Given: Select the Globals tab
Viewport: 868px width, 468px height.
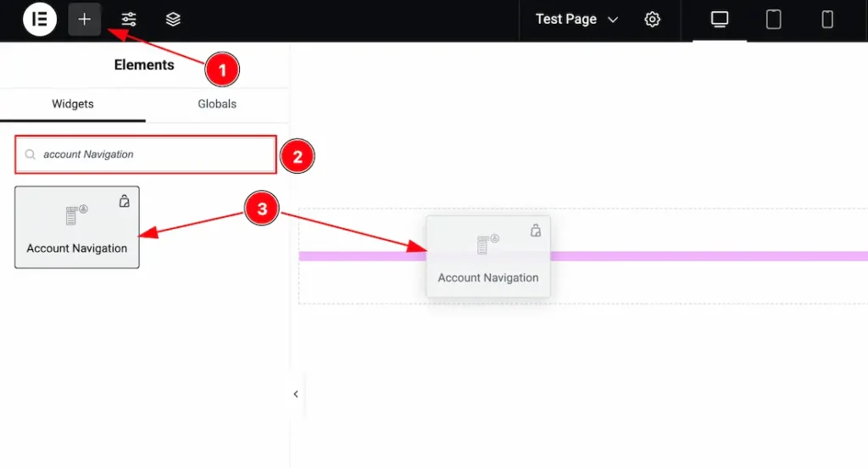Looking at the screenshot, I should [217, 104].
